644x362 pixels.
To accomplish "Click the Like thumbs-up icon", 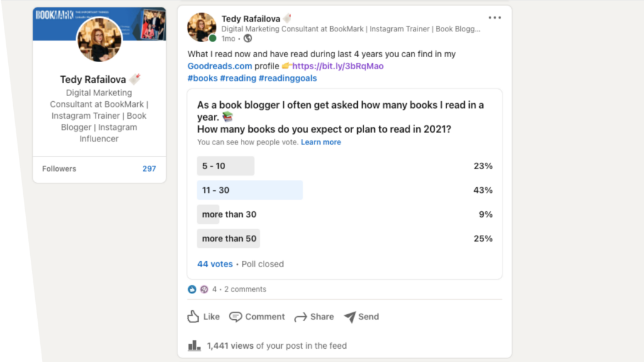I will (193, 317).
